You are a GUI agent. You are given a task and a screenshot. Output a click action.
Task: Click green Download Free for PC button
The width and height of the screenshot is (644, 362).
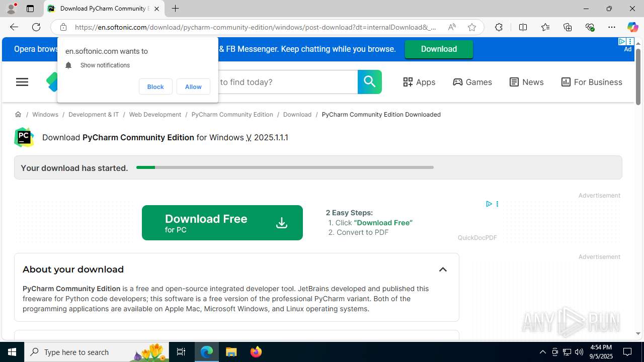click(222, 223)
